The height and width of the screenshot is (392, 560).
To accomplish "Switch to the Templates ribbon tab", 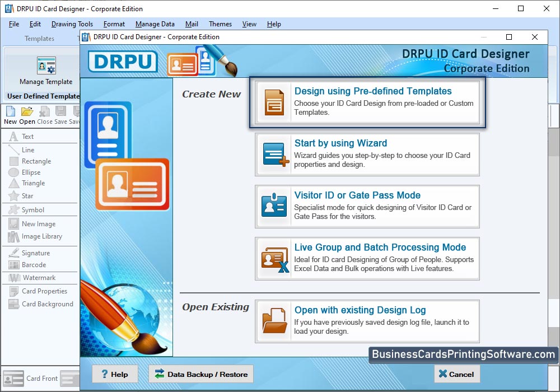I will (x=39, y=39).
